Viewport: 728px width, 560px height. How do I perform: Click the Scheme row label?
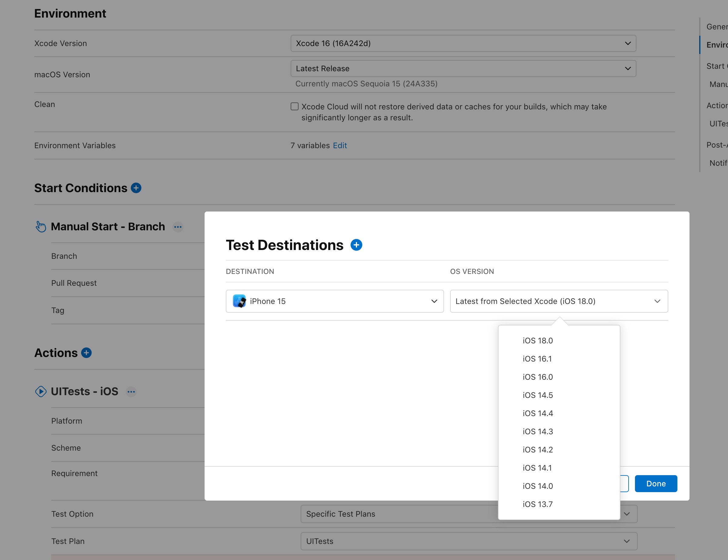pyautogui.click(x=66, y=448)
